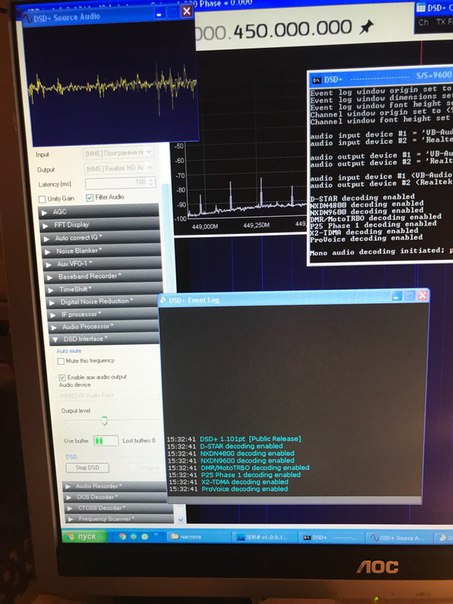Viewport: 453px width, 604px height.
Task: Expand the Frequency Scanner panel
Action: point(119,519)
